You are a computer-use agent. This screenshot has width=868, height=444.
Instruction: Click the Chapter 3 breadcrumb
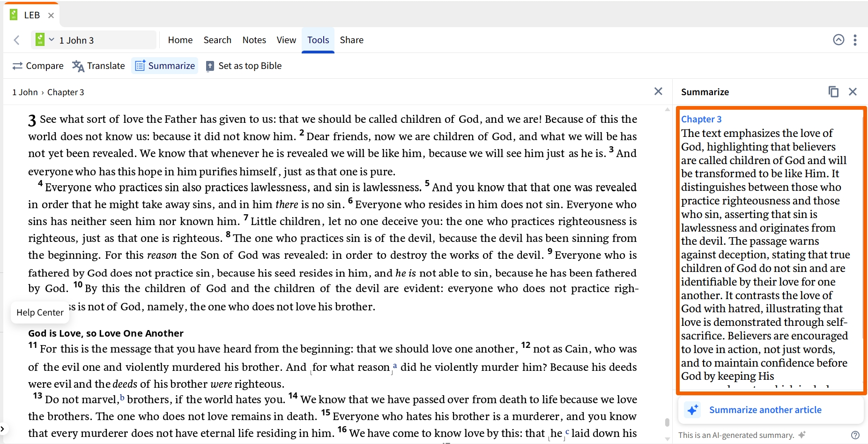pos(66,92)
